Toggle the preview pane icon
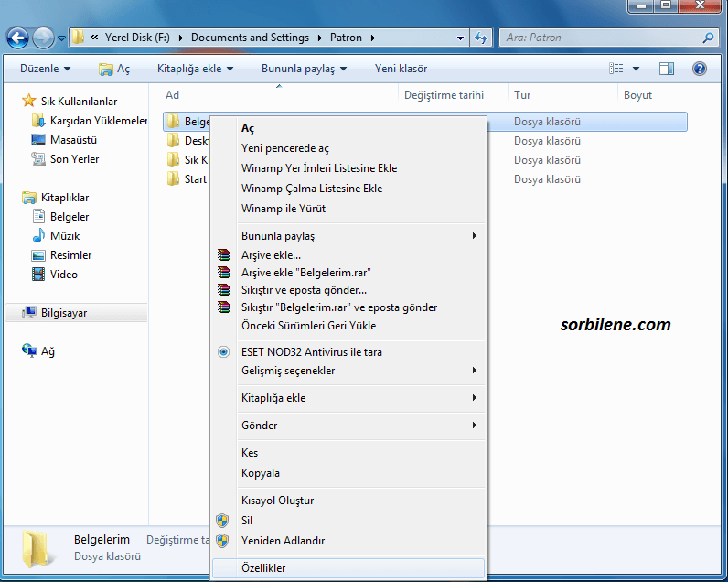 [x=667, y=69]
